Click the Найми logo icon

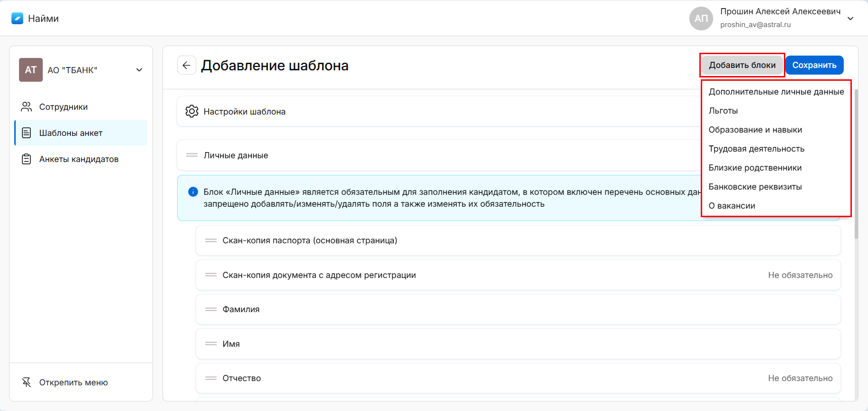pos(18,19)
